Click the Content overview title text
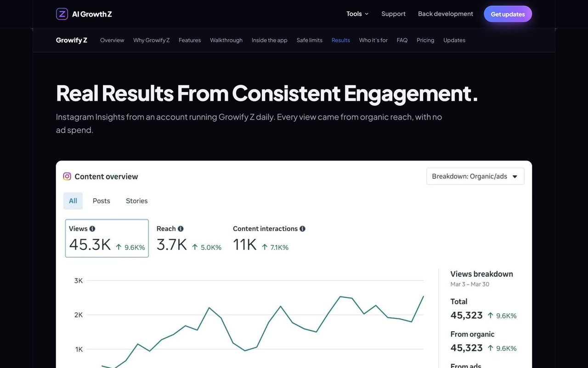This screenshot has height=368, width=588. pyautogui.click(x=106, y=177)
